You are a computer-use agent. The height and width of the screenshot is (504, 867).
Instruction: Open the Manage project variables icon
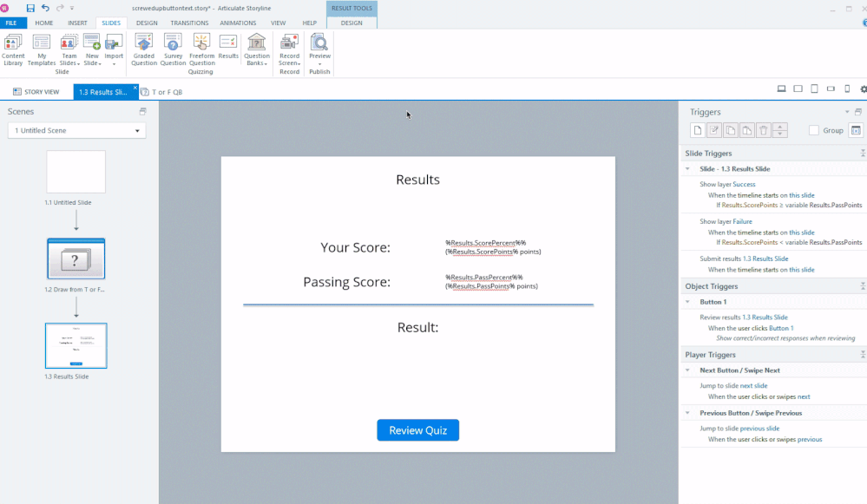[x=856, y=130]
